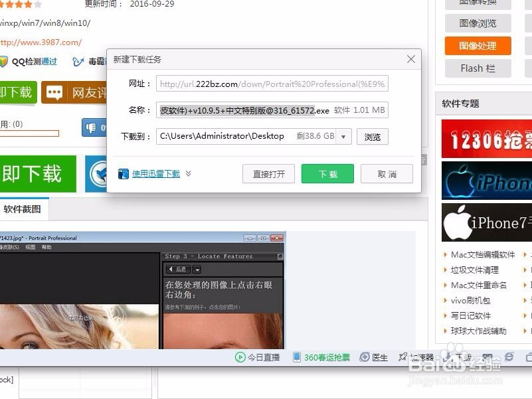Viewport: 532px width, 399px height.
Task: Open the blue iPhone banner
Action: [487, 181]
